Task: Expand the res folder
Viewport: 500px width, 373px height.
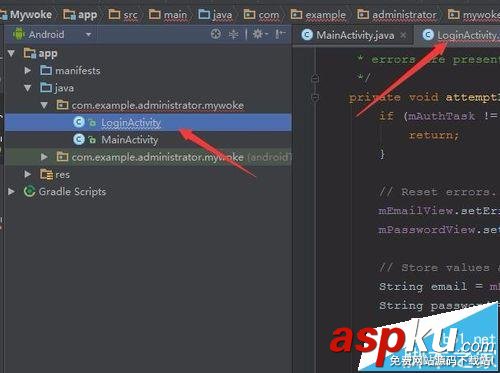Action: pos(28,174)
